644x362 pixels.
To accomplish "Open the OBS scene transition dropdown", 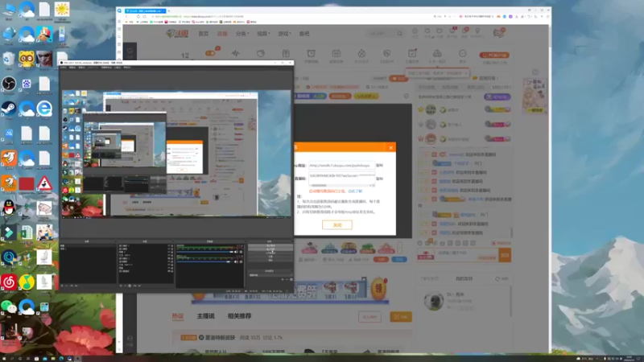I will tap(270, 275).
